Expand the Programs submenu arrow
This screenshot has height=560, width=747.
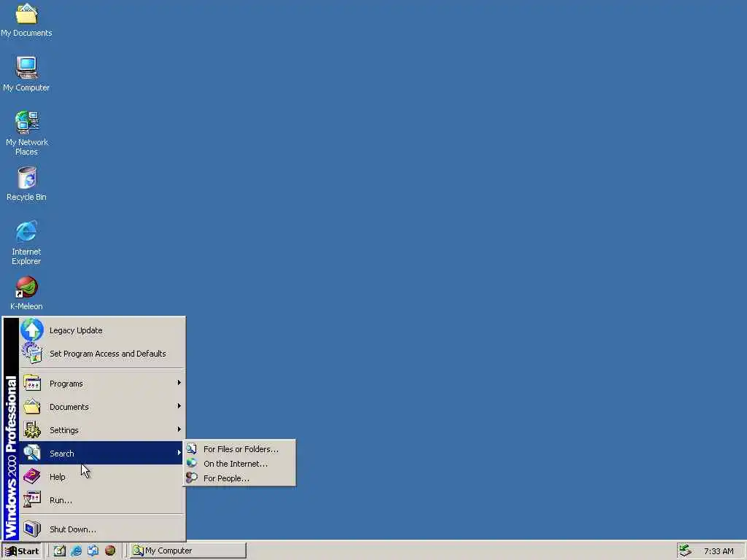[x=179, y=383]
